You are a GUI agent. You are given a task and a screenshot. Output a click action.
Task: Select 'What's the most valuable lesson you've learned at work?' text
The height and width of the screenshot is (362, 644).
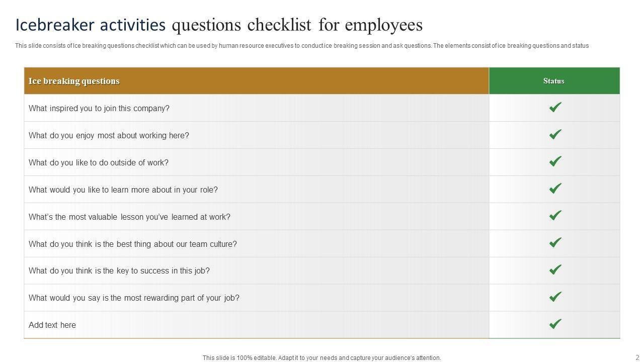(129, 217)
